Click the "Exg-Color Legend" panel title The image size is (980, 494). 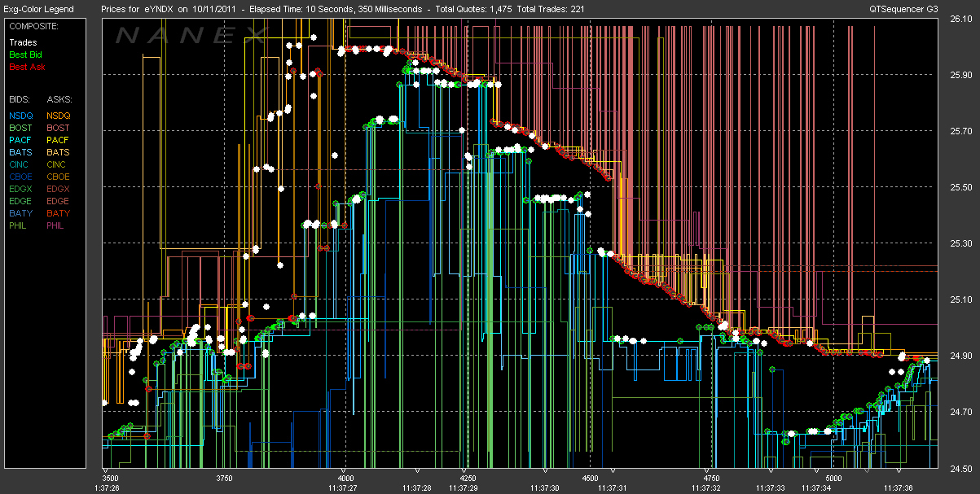click(x=38, y=10)
